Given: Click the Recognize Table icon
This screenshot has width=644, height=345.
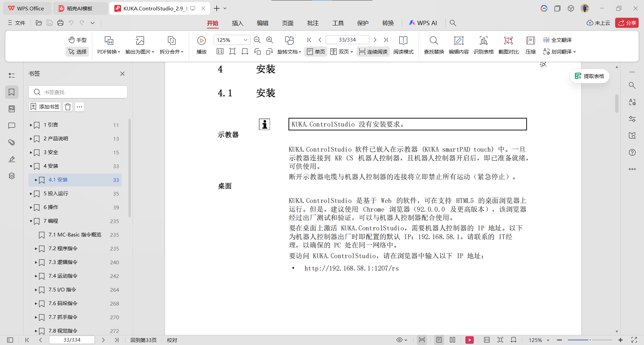Looking at the screenshot, I should tap(483, 41).
